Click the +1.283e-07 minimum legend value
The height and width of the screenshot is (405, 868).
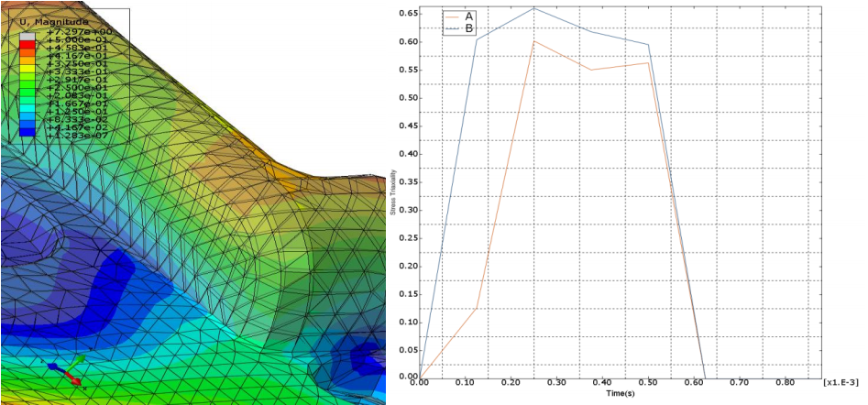[78, 136]
